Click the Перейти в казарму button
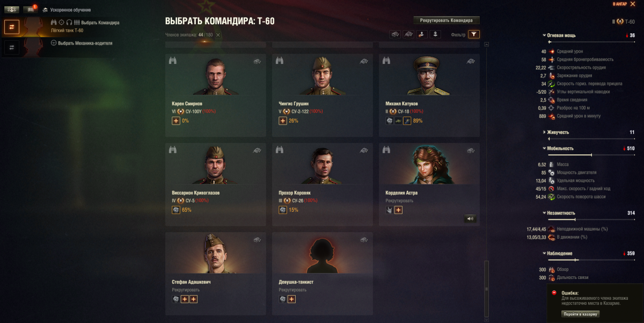The height and width of the screenshot is (323, 644). point(581,314)
